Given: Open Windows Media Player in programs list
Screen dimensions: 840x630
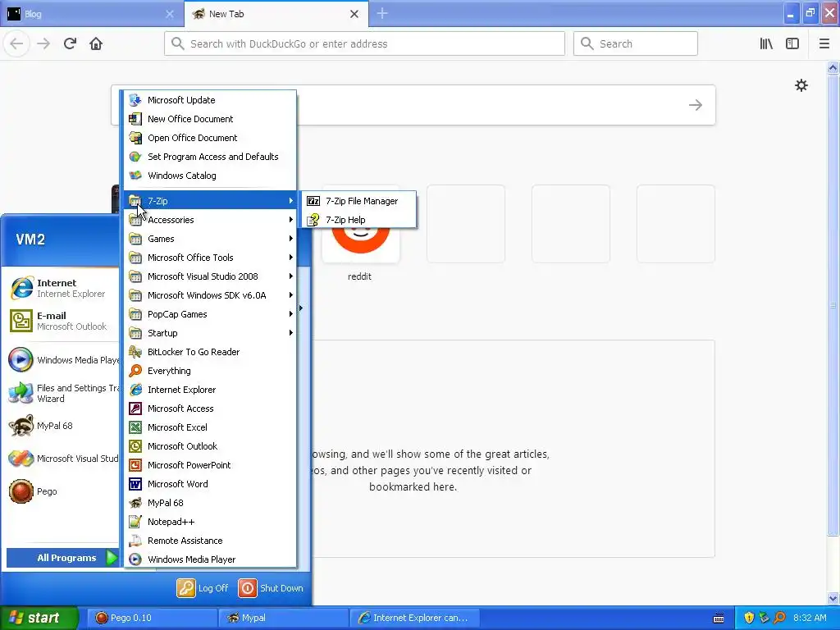Looking at the screenshot, I should coord(210,559).
